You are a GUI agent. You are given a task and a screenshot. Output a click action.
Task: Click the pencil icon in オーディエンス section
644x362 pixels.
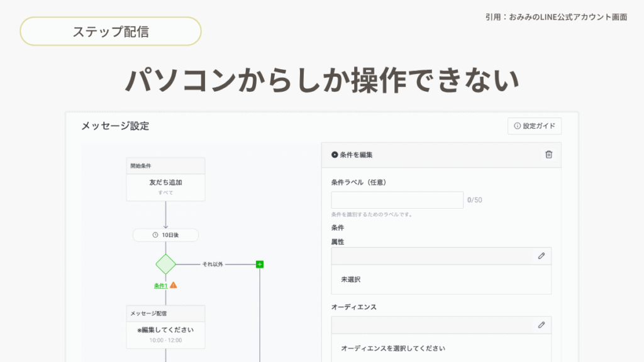click(541, 325)
